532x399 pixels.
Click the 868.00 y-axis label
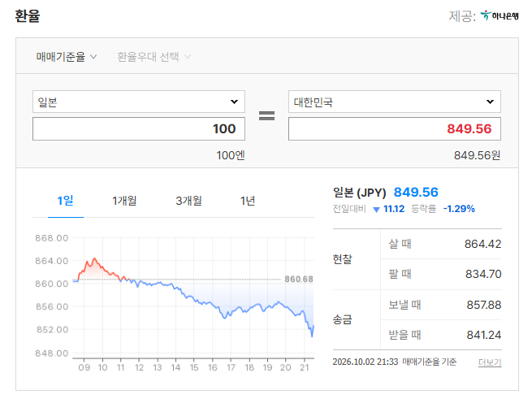pyautogui.click(x=51, y=238)
